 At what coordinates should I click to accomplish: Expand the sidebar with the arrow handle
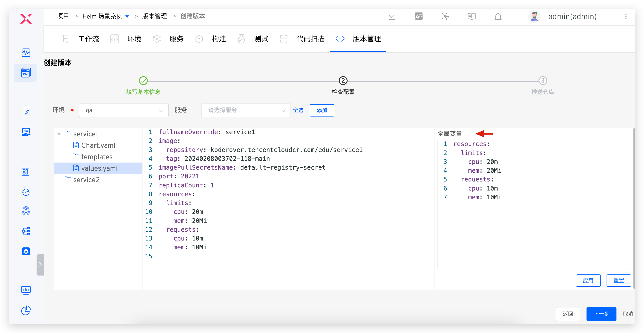[40, 265]
